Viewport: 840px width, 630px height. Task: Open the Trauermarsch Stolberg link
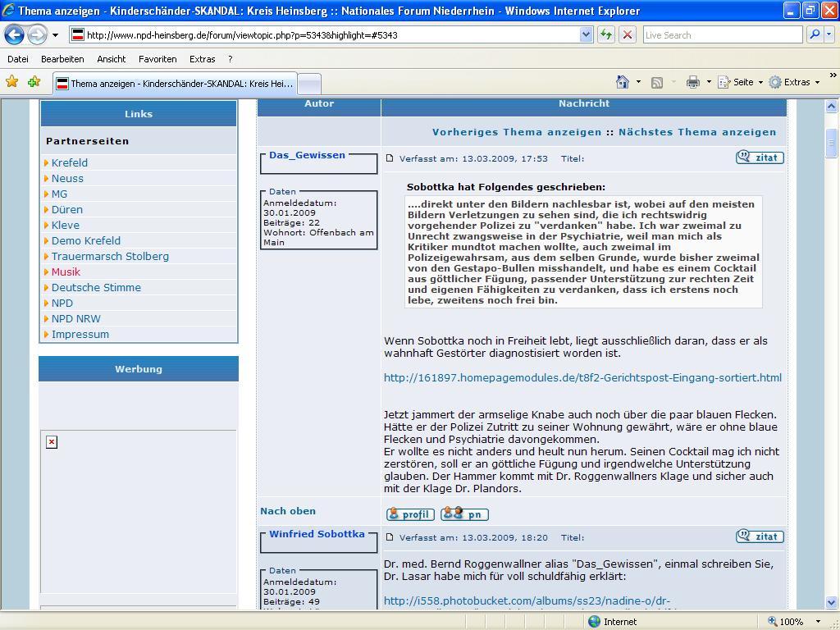click(x=110, y=256)
